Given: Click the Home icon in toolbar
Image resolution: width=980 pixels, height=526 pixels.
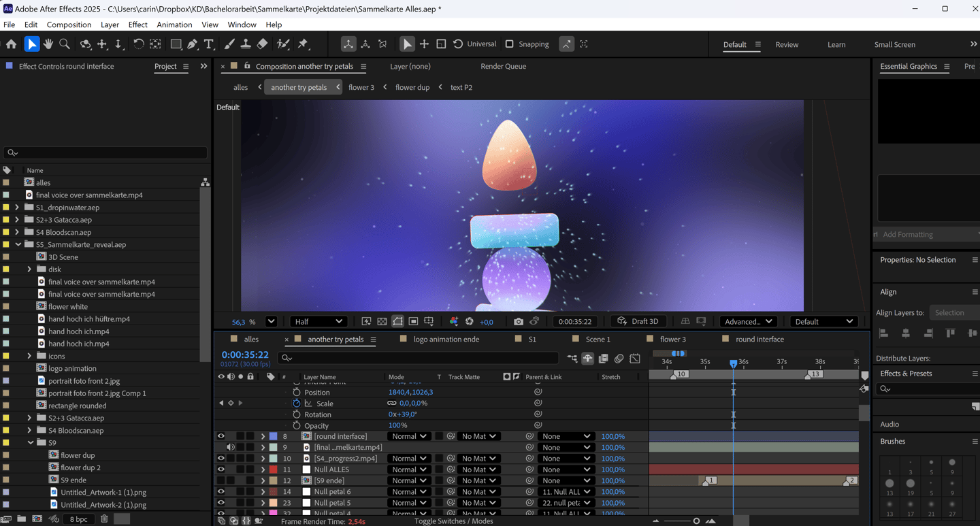Looking at the screenshot, I should coord(12,44).
